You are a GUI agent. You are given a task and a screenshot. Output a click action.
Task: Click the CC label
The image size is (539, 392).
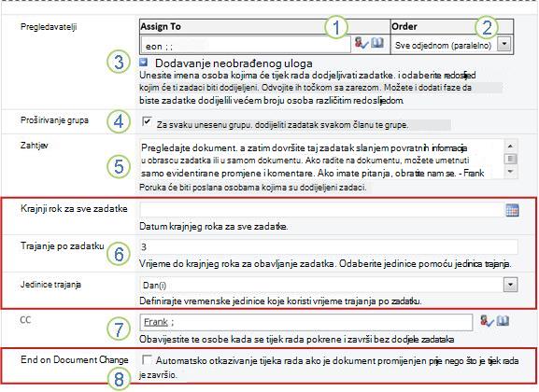click(25, 320)
